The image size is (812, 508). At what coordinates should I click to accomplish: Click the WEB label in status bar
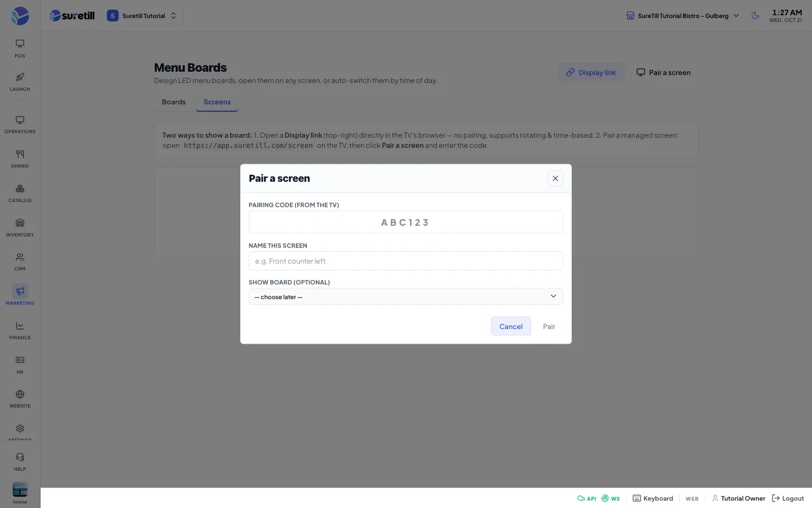point(692,498)
